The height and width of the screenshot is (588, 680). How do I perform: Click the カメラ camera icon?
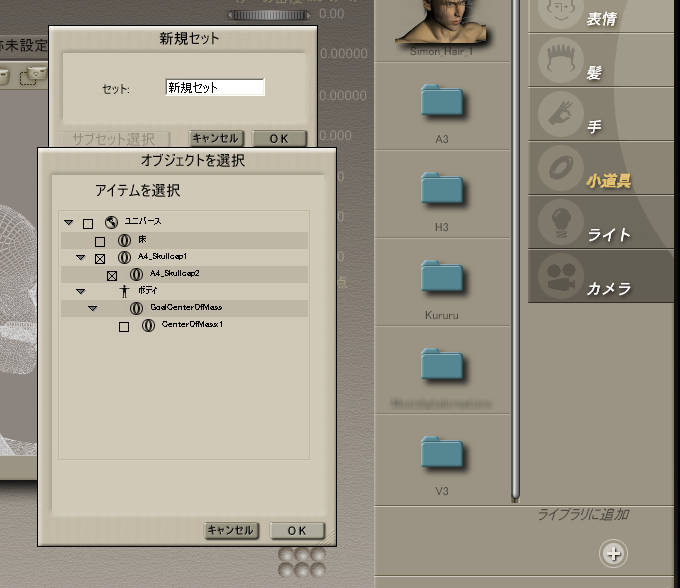560,276
